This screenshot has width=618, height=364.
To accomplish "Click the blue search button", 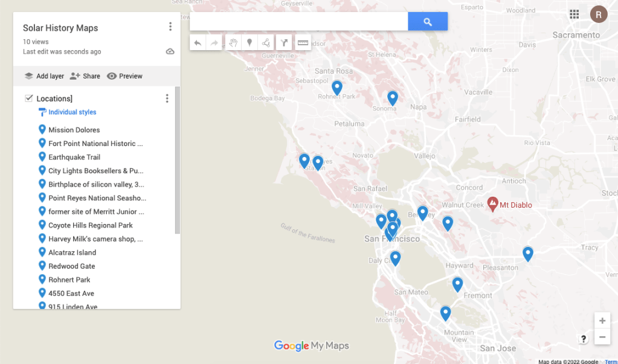I will (x=428, y=22).
